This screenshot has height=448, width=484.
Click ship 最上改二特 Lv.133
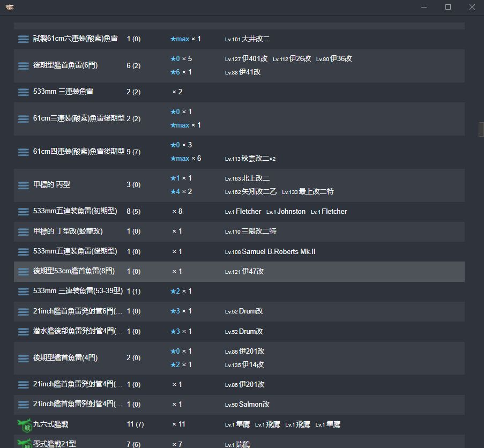[x=308, y=192]
